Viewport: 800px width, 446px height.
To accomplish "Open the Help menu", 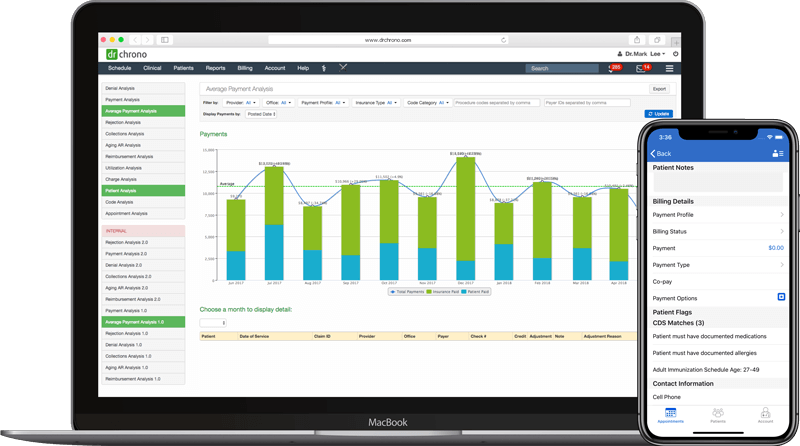I will pos(303,68).
